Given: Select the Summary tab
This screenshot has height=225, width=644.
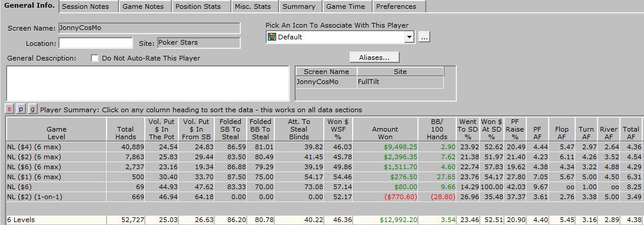Looking at the screenshot, I should [x=300, y=6].
